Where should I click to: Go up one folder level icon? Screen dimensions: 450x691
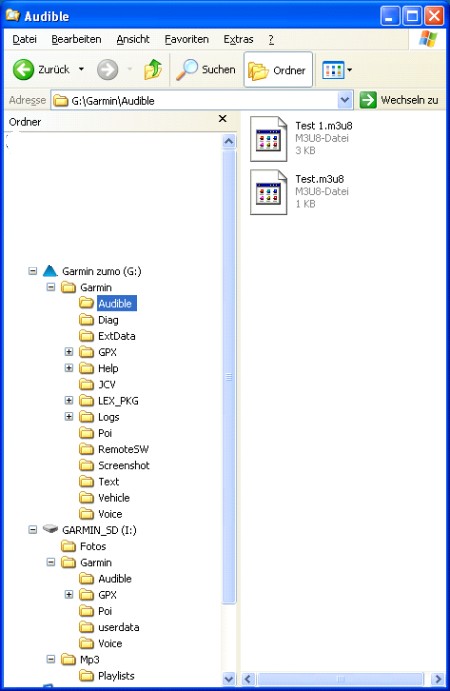point(153,69)
